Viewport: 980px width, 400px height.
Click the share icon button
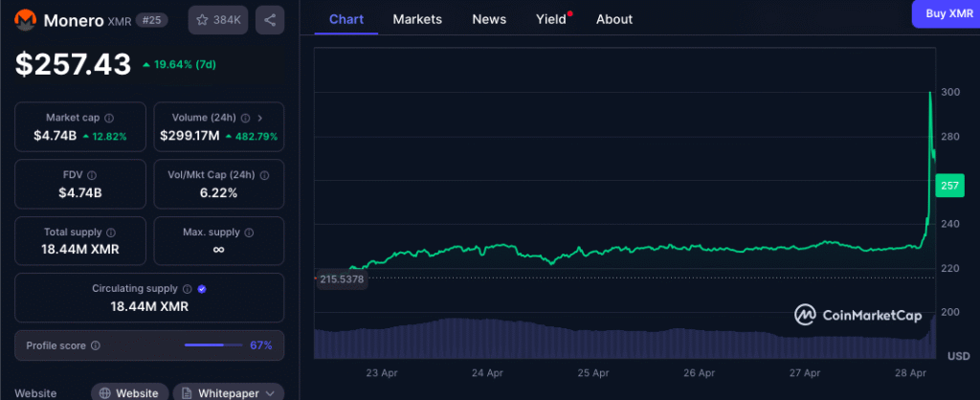[x=270, y=19]
